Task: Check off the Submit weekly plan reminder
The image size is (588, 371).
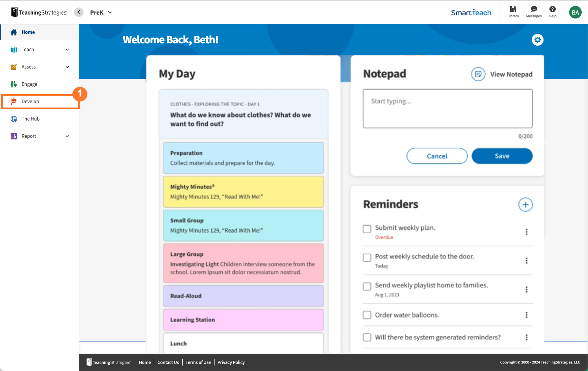Action: [x=367, y=229]
